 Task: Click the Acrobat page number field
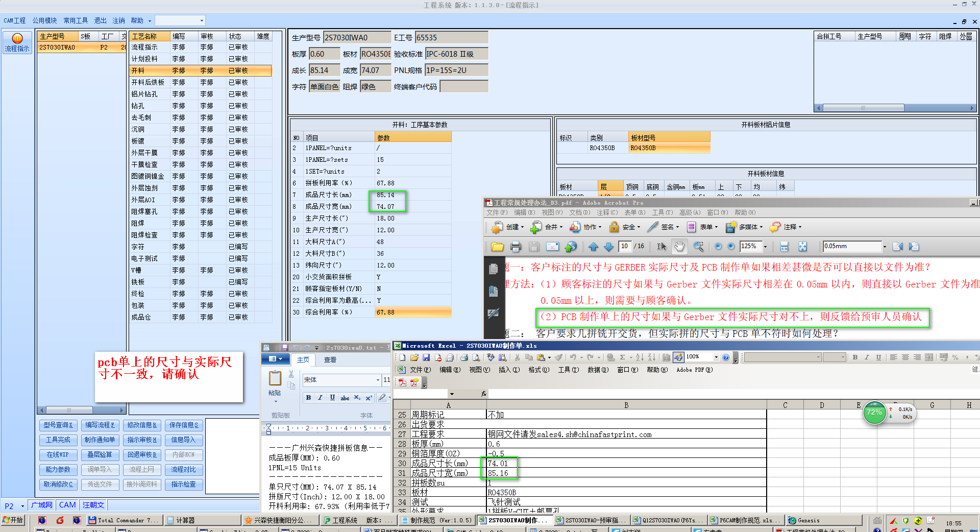625,247
